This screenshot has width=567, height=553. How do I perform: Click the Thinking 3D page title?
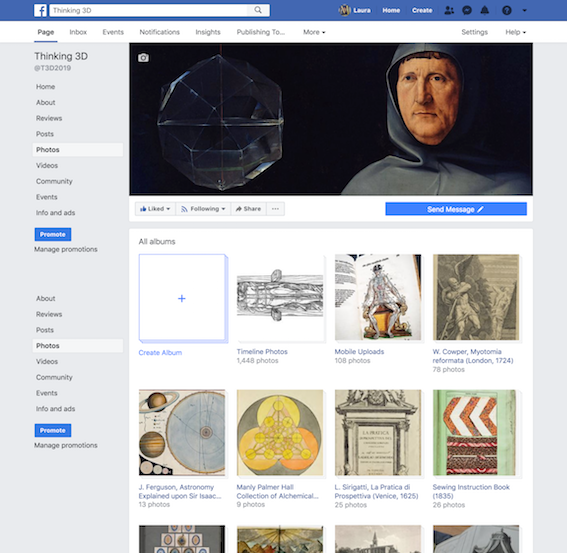click(x=61, y=56)
